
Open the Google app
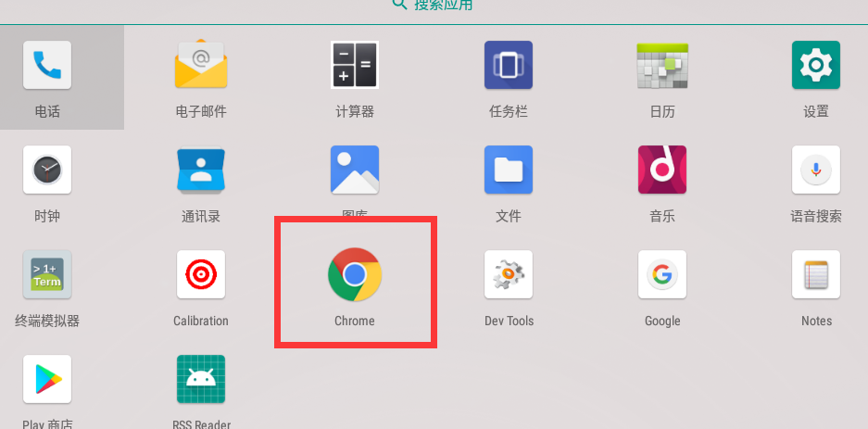pyautogui.click(x=662, y=275)
